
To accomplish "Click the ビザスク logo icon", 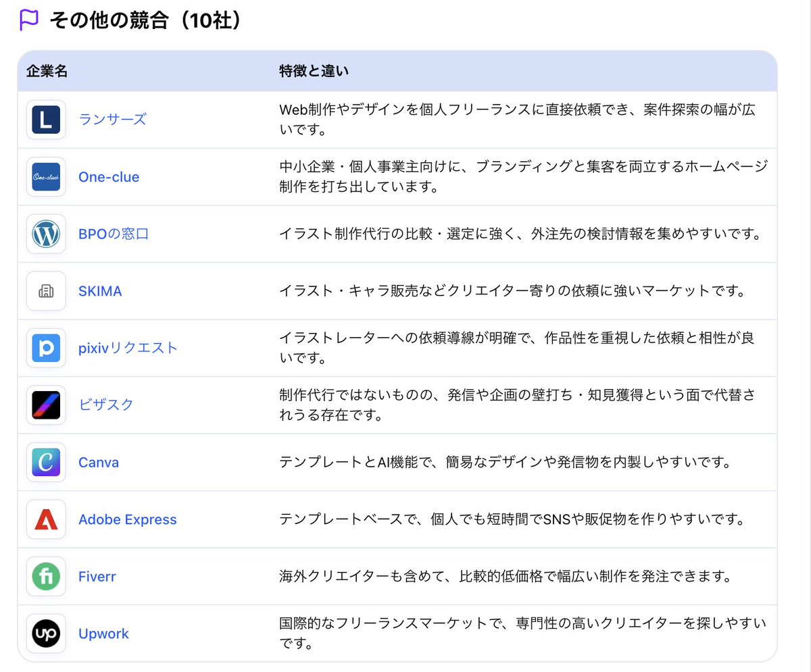I will point(46,405).
